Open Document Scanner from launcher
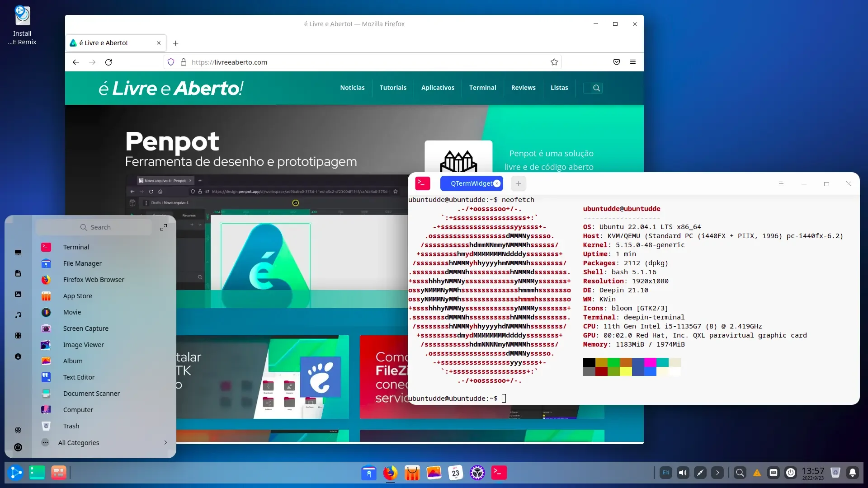Image resolution: width=868 pixels, height=488 pixels. (x=105, y=394)
